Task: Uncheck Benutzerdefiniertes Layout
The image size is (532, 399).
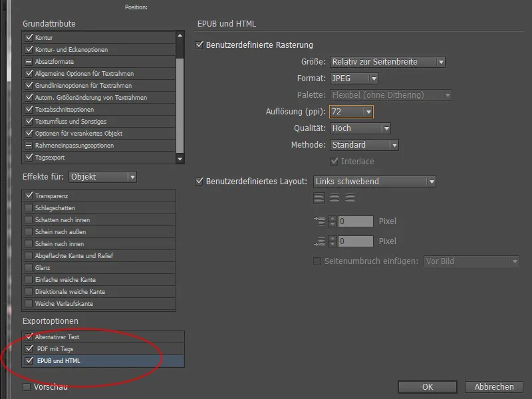Action: (x=199, y=181)
